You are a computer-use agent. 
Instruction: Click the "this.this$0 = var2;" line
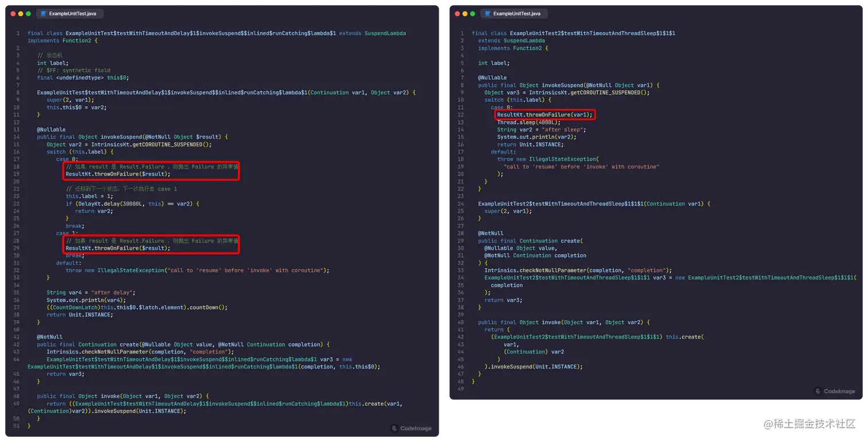pos(77,107)
